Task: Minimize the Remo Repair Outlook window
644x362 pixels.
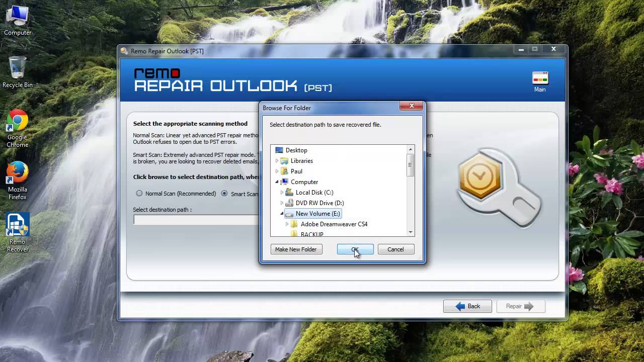Action: click(x=521, y=49)
